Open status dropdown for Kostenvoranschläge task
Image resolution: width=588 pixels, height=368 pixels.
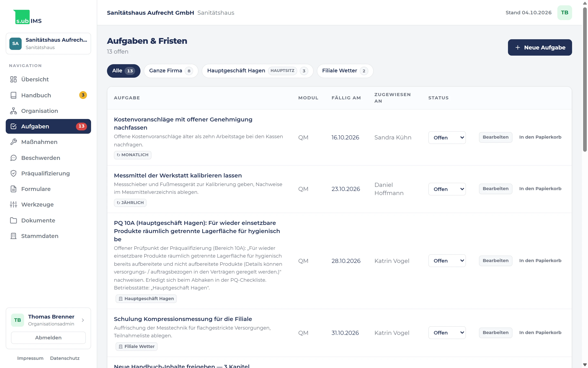point(447,138)
